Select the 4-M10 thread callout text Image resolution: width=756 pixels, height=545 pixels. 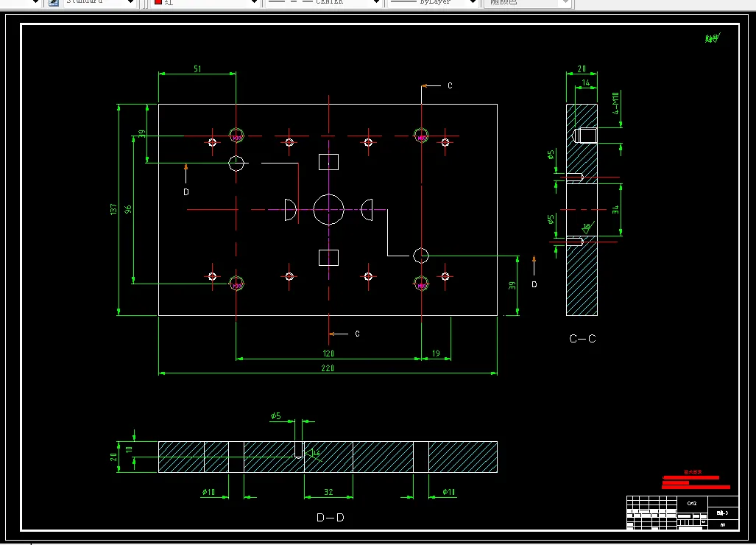[x=615, y=103]
